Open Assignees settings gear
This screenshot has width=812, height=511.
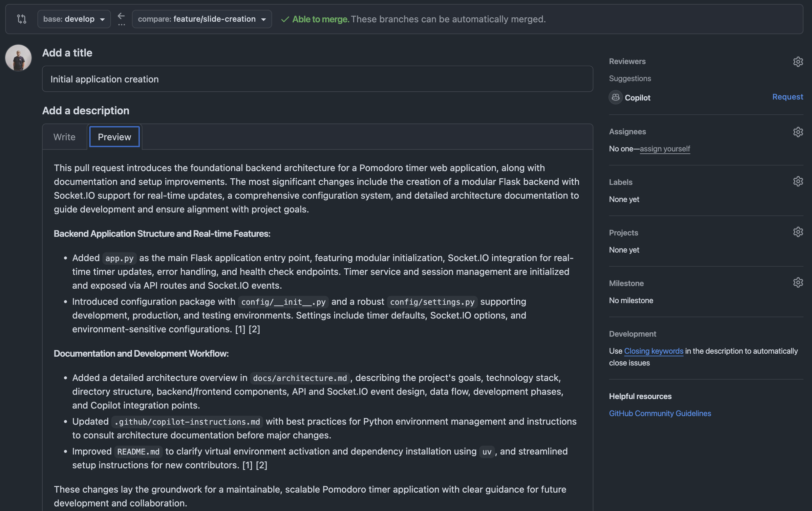(x=798, y=132)
